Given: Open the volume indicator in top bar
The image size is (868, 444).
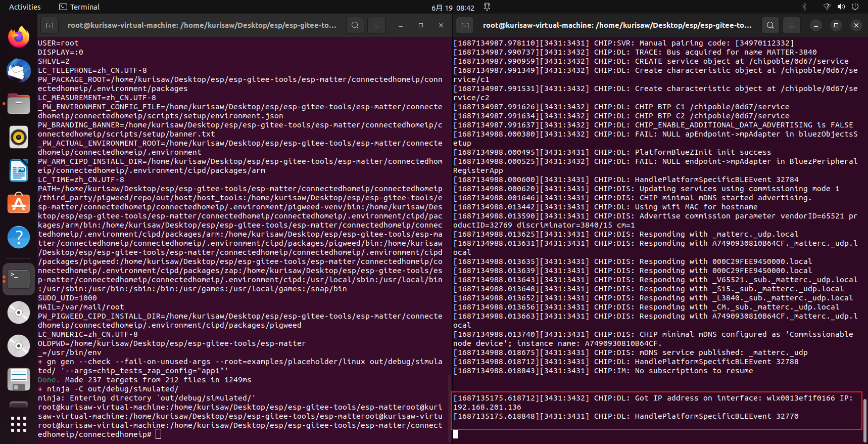Looking at the screenshot, I should click(x=841, y=7).
